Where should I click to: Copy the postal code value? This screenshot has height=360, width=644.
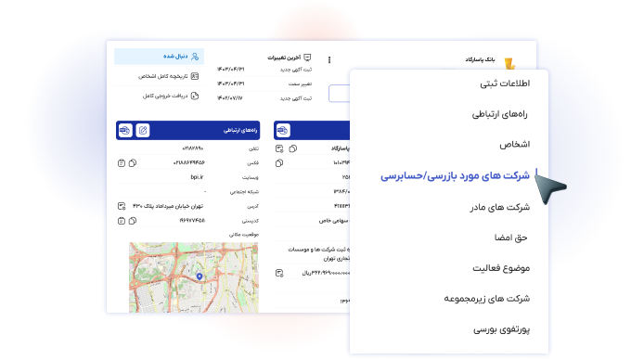click(133, 221)
